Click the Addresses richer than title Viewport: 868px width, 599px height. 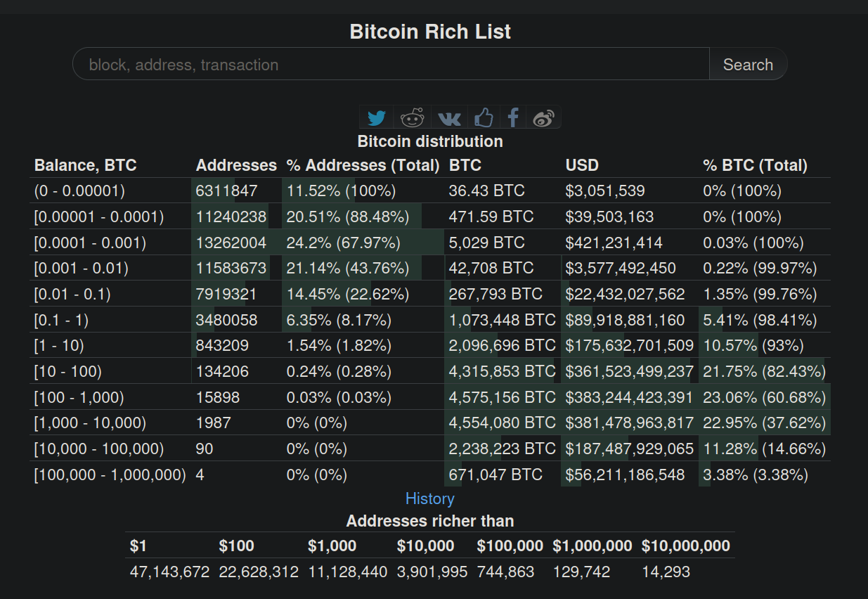coord(430,521)
